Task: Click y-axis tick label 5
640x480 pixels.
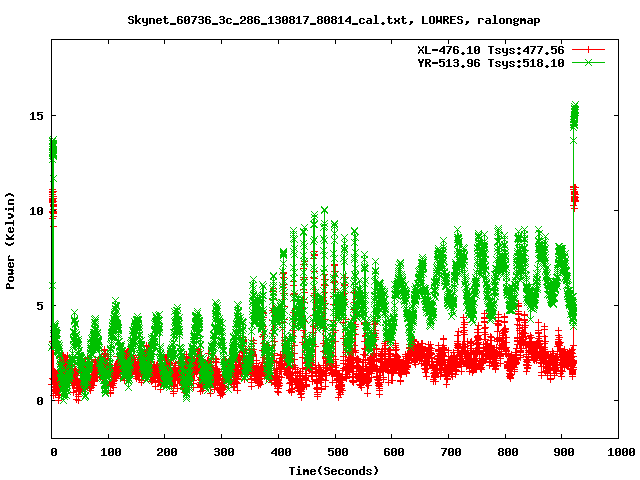Action: pyautogui.click(x=40, y=306)
